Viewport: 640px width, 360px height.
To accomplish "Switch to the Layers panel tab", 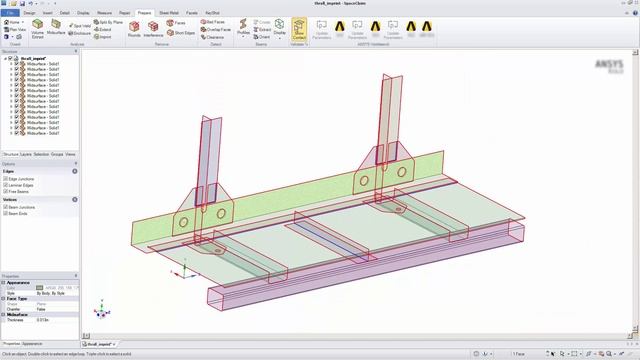I will click(x=26, y=154).
